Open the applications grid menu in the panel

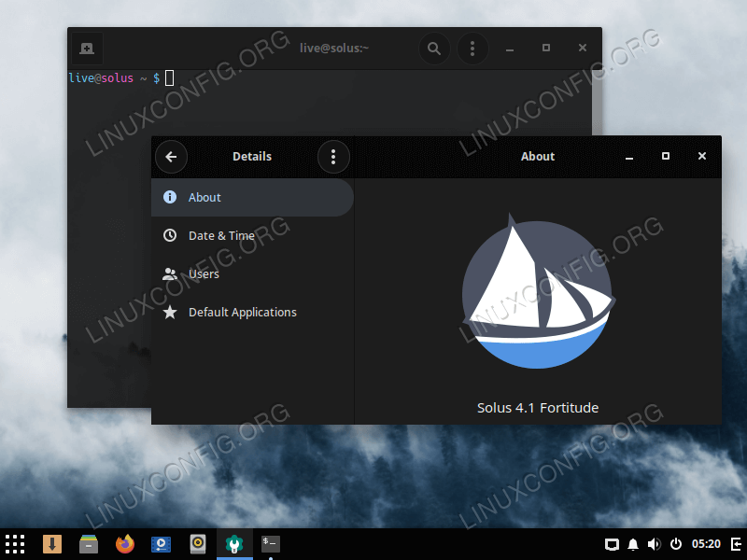15,544
